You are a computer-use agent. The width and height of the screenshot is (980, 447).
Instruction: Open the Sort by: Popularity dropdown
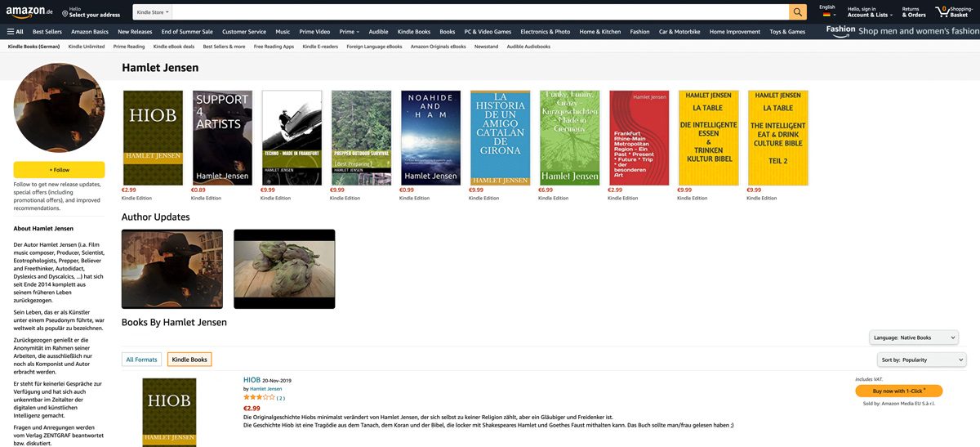(x=922, y=360)
